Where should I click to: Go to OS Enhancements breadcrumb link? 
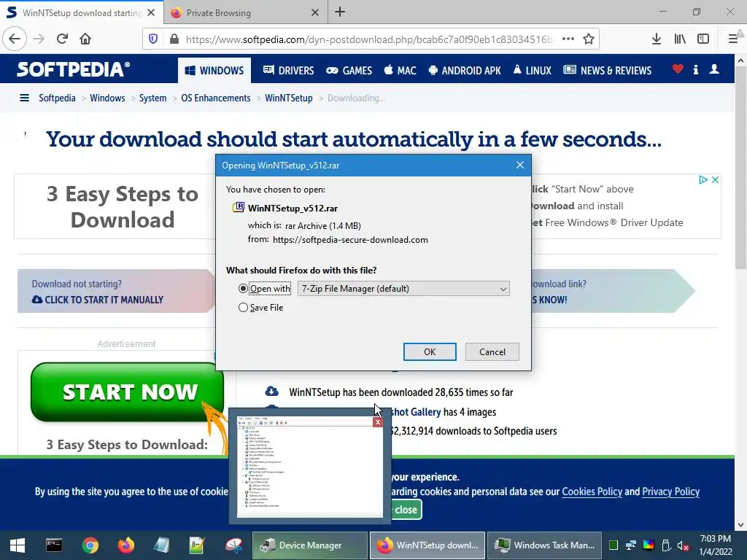pos(216,98)
